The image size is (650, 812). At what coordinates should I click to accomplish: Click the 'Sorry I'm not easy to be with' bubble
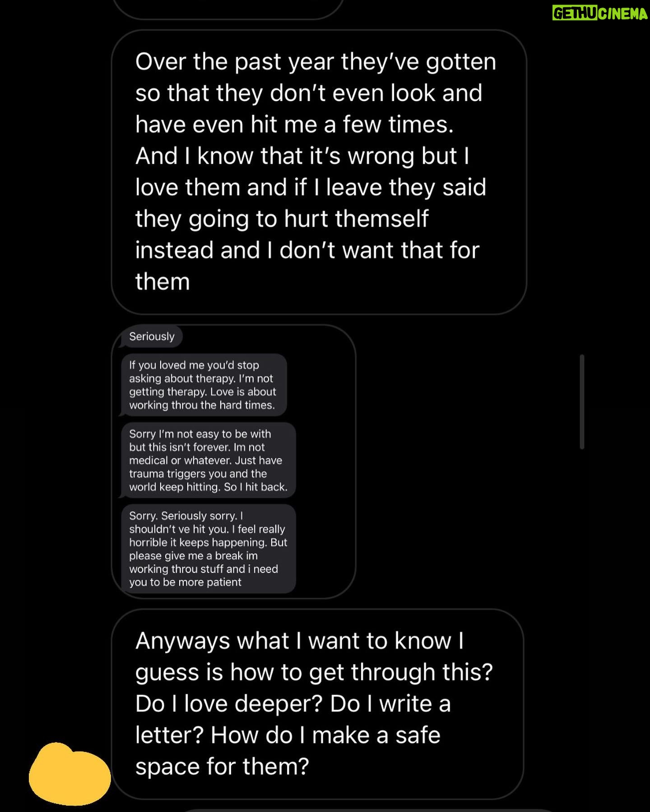(209, 460)
